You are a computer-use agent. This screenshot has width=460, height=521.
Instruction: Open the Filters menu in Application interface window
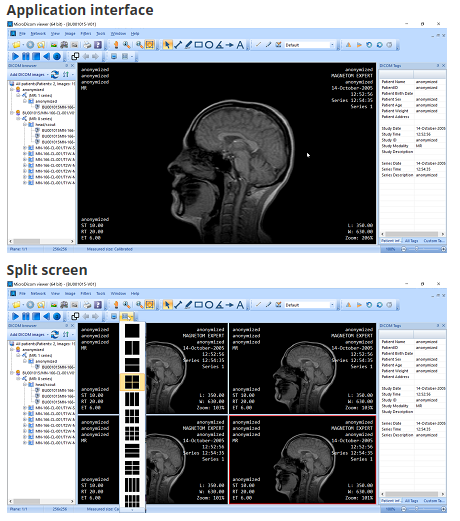point(86,33)
